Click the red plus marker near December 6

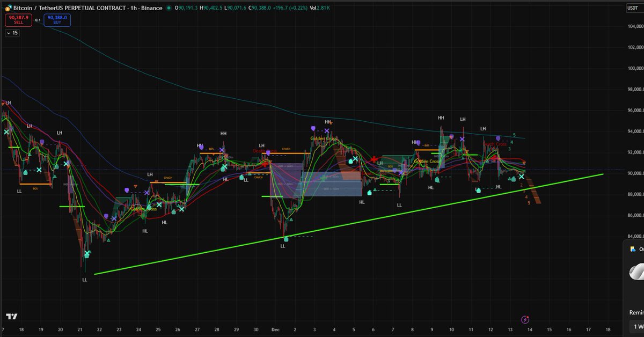click(x=374, y=159)
